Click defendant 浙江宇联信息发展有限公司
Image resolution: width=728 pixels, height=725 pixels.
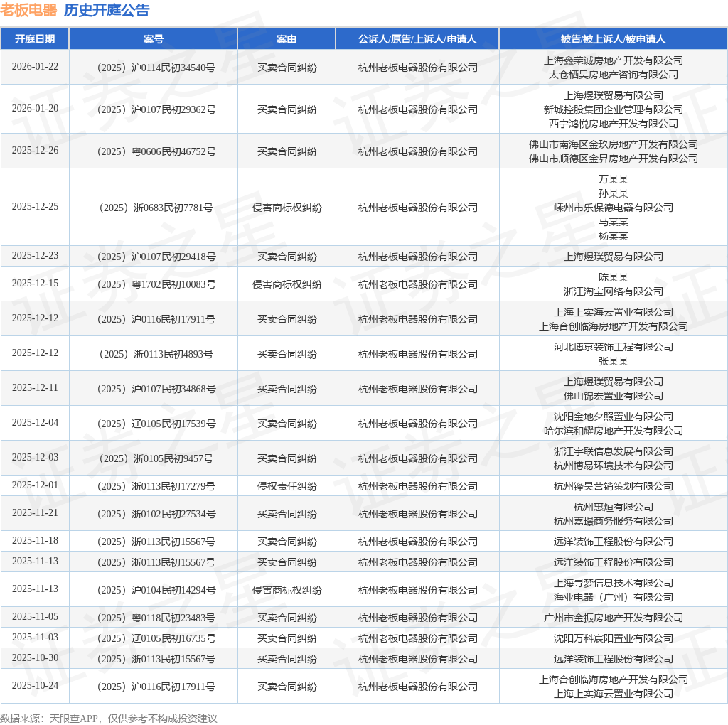click(x=614, y=451)
